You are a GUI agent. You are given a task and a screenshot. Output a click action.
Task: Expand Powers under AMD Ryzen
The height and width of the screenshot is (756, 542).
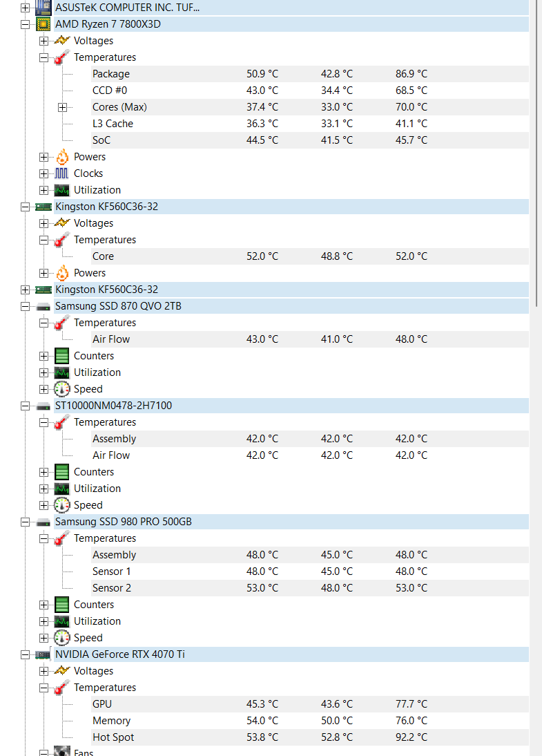point(43,157)
